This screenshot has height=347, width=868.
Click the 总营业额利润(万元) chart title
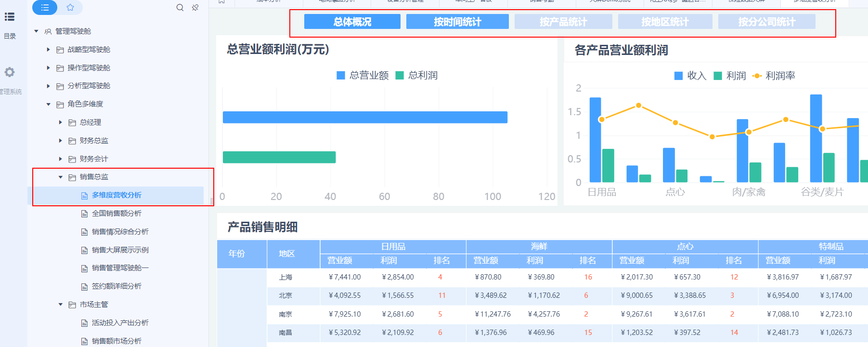click(278, 49)
